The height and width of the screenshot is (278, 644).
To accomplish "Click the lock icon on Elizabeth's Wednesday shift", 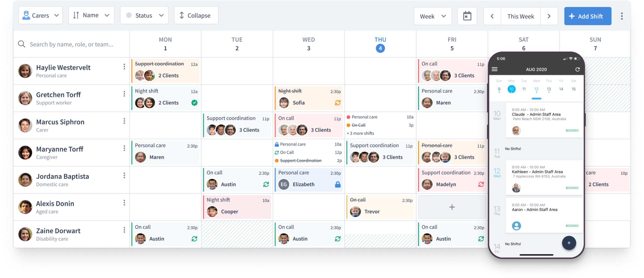I will pyautogui.click(x=339, y=184).
